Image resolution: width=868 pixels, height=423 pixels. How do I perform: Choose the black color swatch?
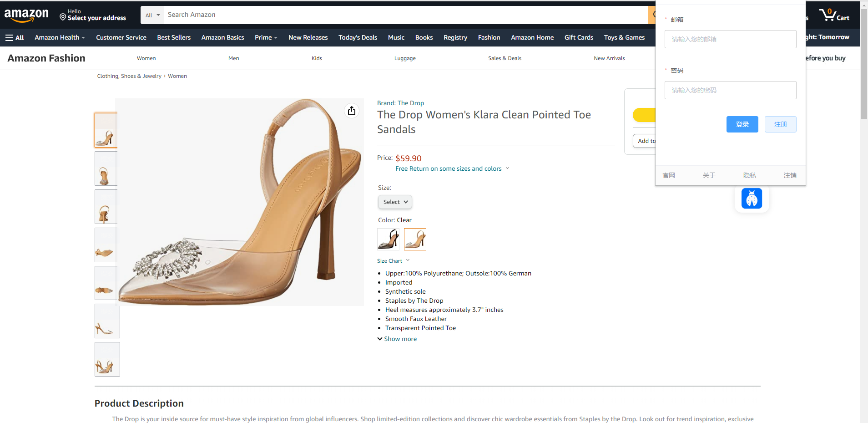pos(388,239)
